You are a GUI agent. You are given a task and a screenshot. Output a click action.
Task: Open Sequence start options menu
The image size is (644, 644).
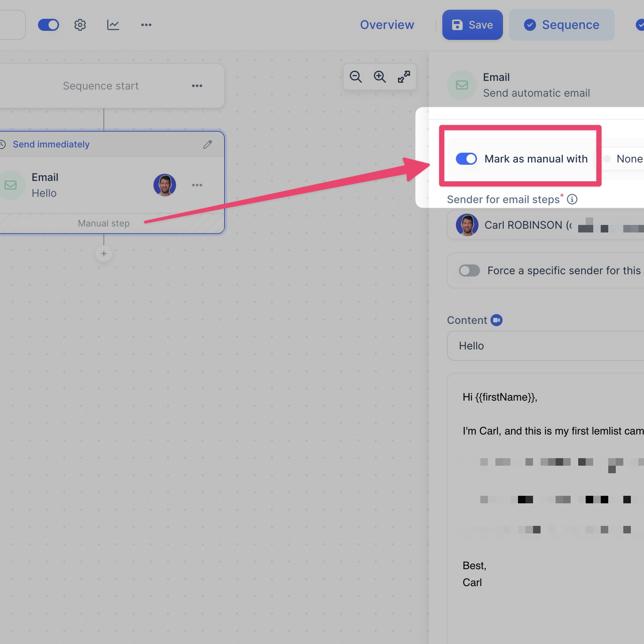click(197, 86)
